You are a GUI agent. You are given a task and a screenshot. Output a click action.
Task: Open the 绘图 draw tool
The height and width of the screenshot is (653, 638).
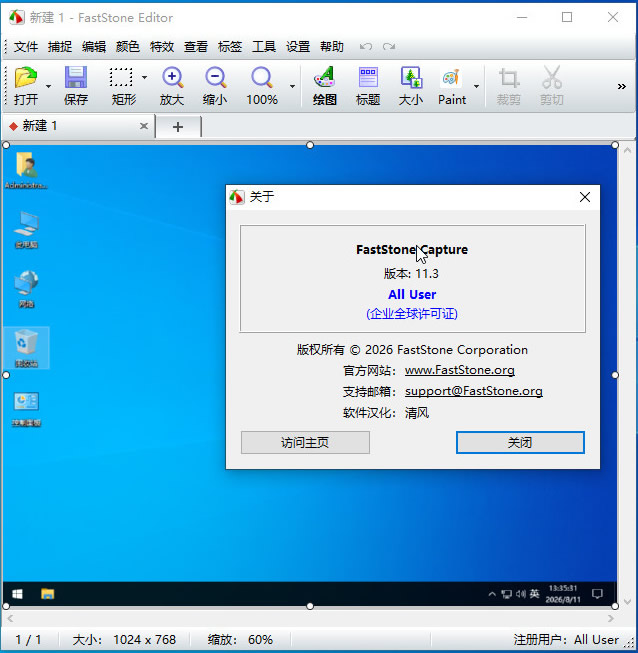(x=325, y=85)
